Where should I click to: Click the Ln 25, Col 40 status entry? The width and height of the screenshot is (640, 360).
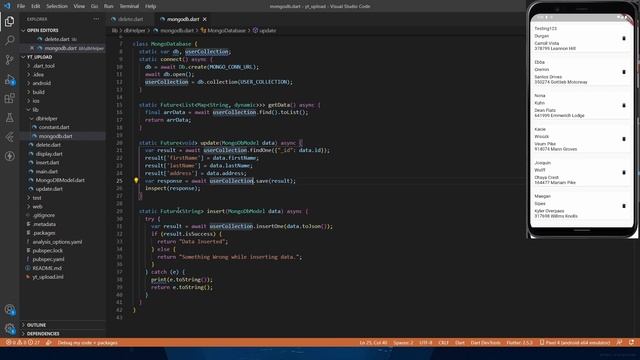pyautogui.click(x=373, y=342)
